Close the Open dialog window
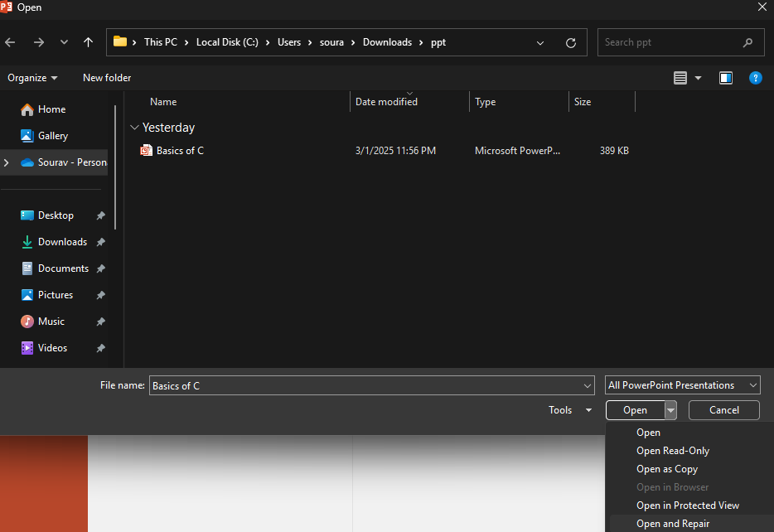 pyautogui.click(x=762, y=7)
